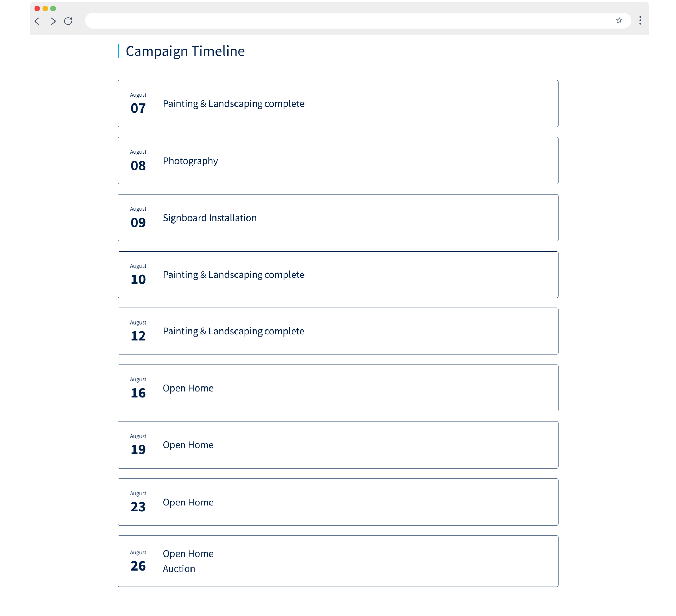Click the date number 10
The image size is (676, 616).
(138, 279)
